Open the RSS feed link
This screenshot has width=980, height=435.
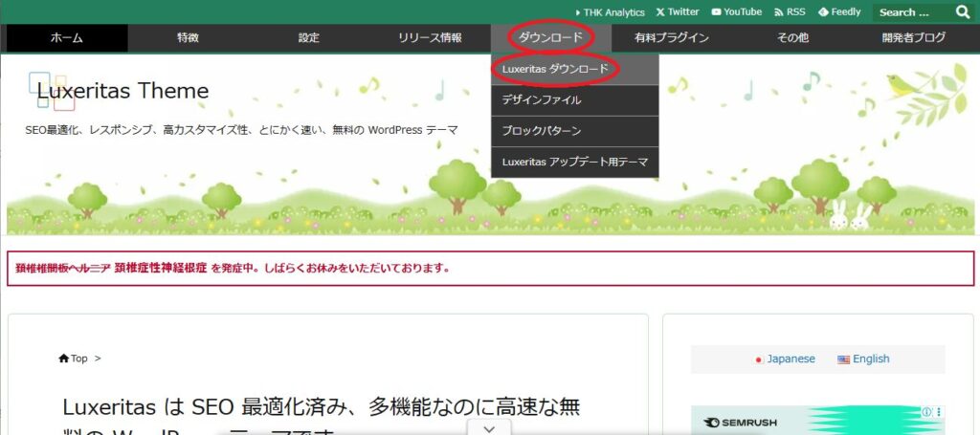790,11
